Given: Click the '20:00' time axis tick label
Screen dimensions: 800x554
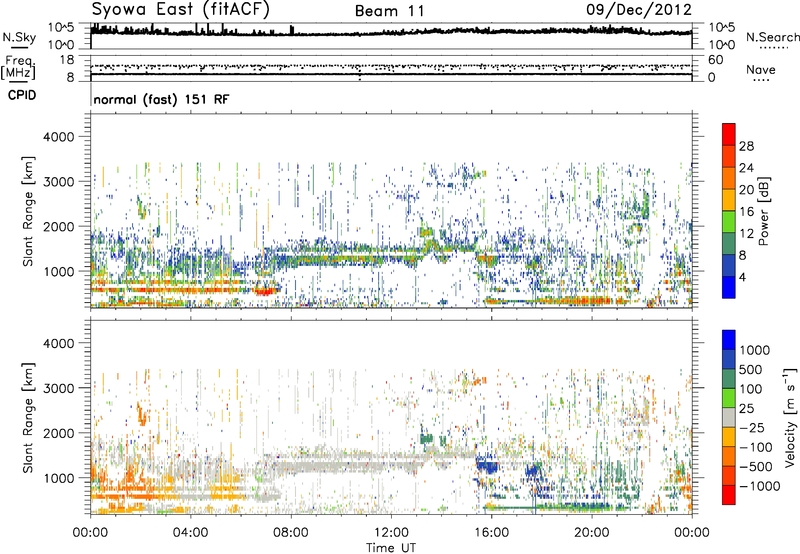Looking at the screenshot, I should (x=592, y=533).
